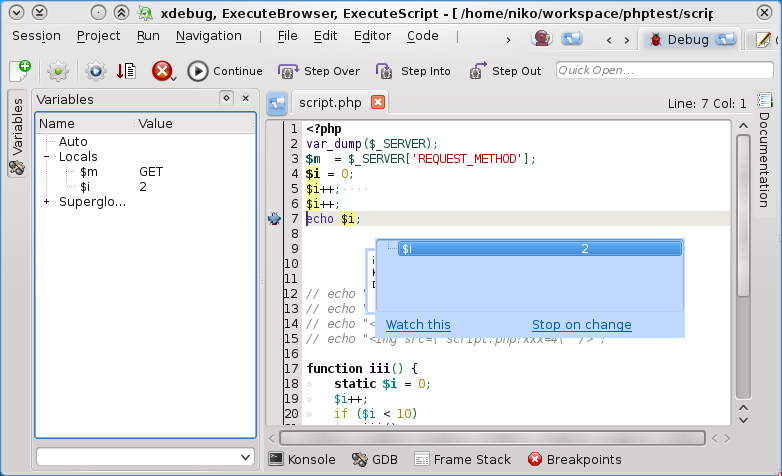Click the red arrows and document icon
The width and height of the screenshot is (782, 476).
pos(127,71)
